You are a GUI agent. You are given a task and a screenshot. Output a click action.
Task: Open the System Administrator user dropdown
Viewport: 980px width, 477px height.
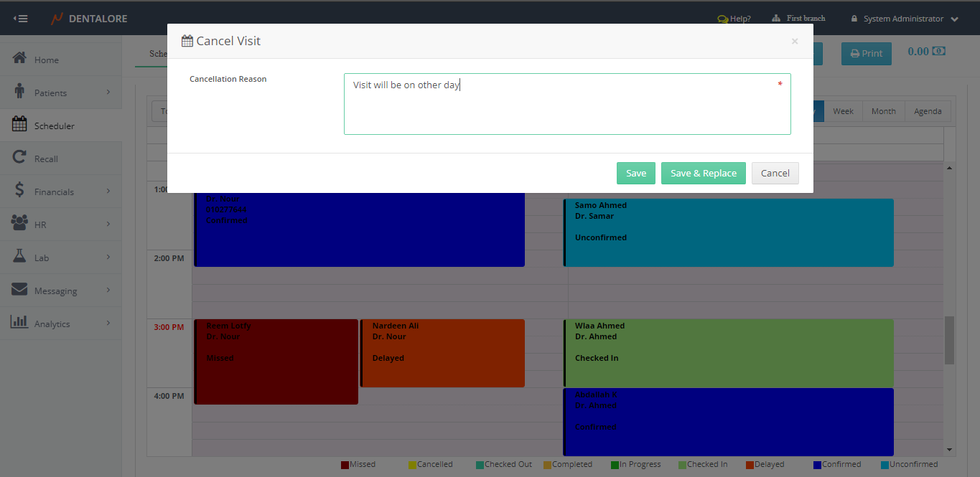point(904,19)
